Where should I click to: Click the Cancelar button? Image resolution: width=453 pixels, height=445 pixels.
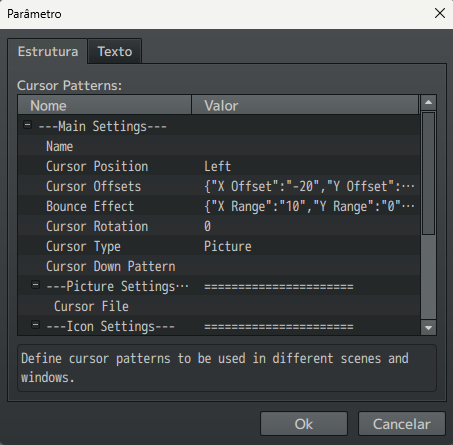pyautogui.click(x=402, y=424)
